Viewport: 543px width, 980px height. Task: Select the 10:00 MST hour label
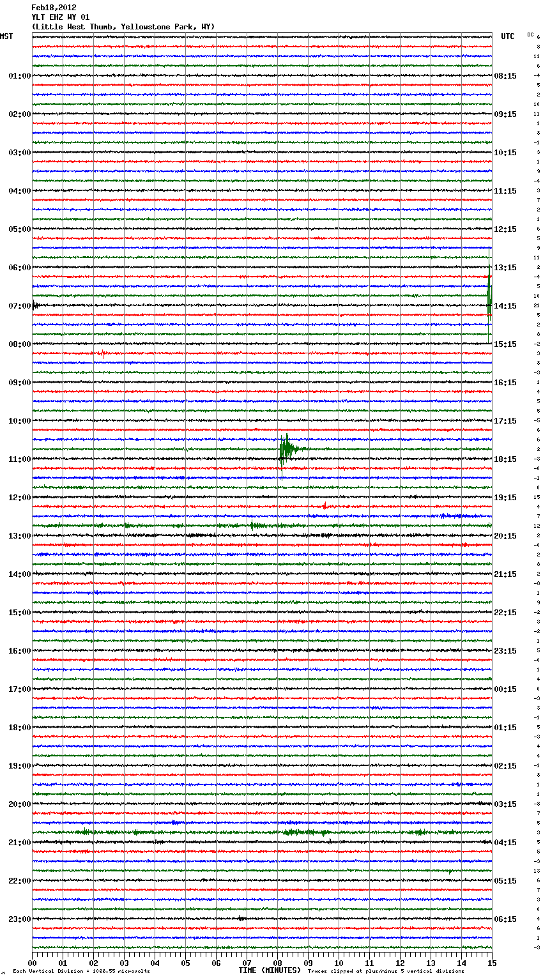click(x=20, y=421)
